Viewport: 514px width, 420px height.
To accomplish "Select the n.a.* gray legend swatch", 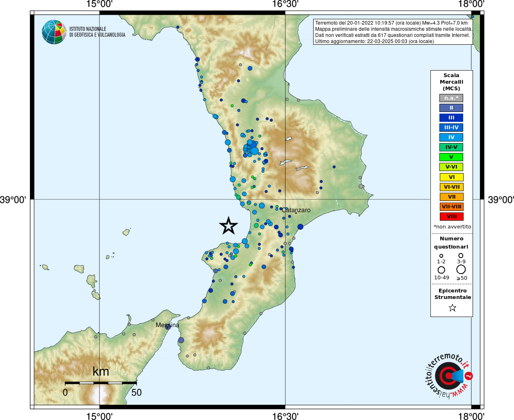I will 451,98.
